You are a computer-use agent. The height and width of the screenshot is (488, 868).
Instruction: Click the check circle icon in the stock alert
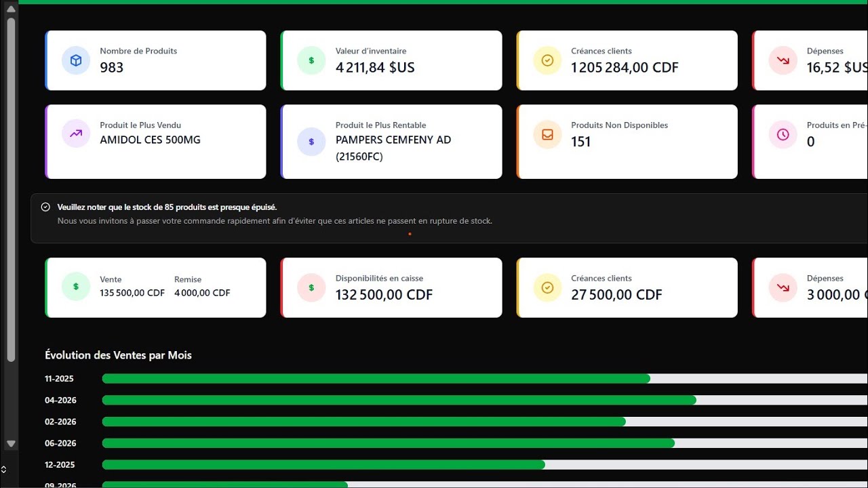coord(45,207)
